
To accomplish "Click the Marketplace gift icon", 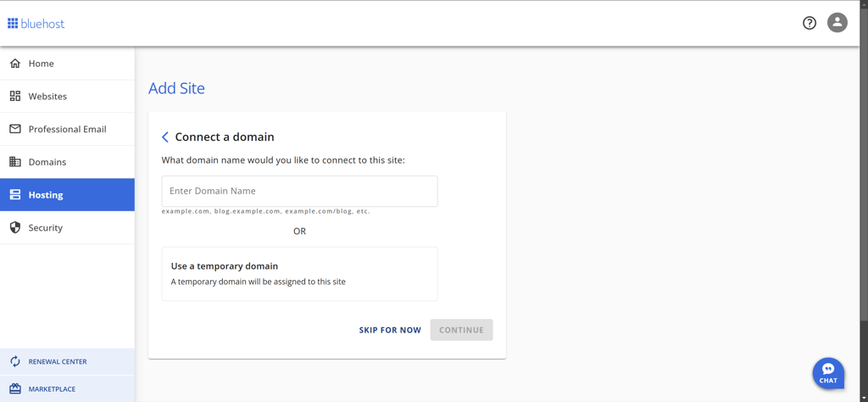I will point(15,388).
